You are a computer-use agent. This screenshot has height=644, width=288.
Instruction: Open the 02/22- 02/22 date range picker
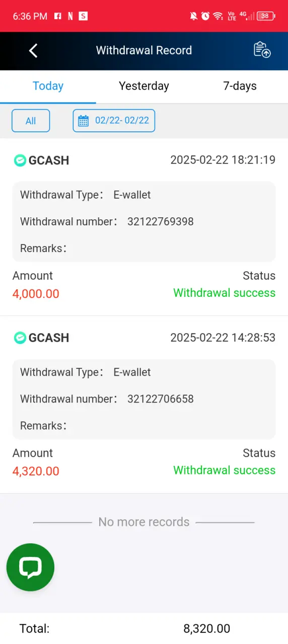(114, 121)
